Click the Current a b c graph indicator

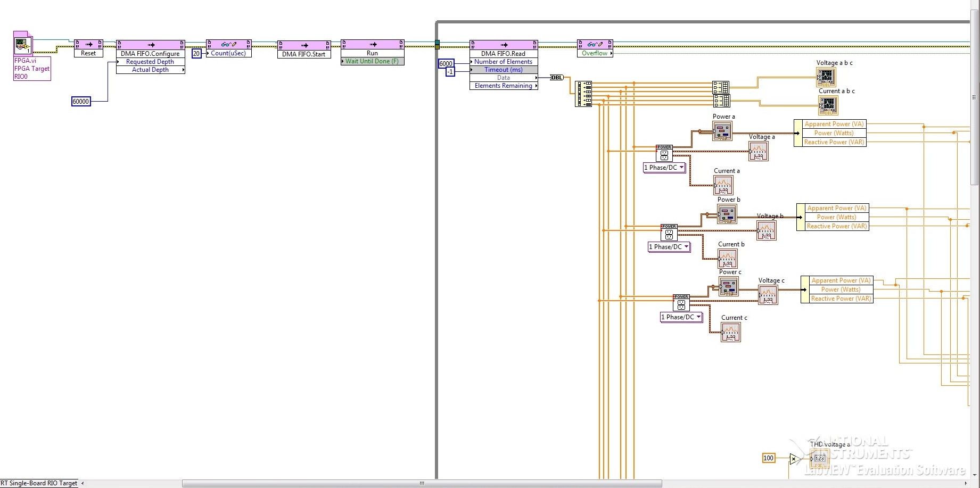[x=828, y=105]
